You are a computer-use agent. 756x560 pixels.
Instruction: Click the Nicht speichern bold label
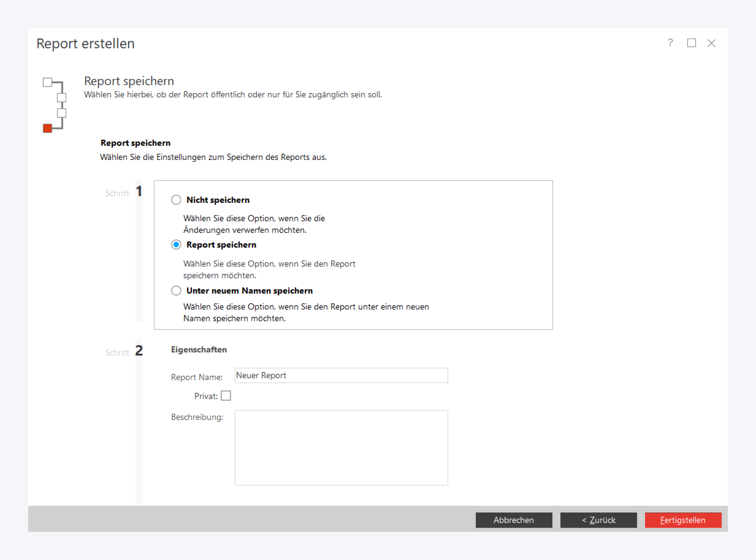(218, 200)
